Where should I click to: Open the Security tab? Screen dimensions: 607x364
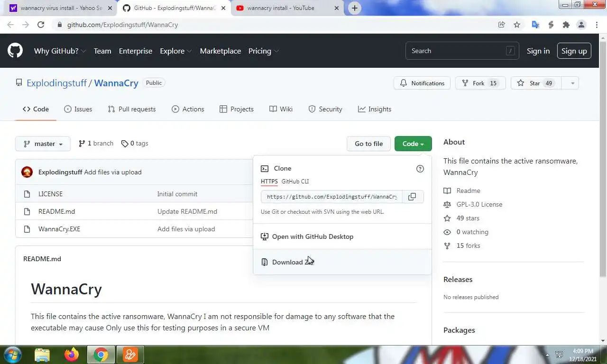pos(325,109)
